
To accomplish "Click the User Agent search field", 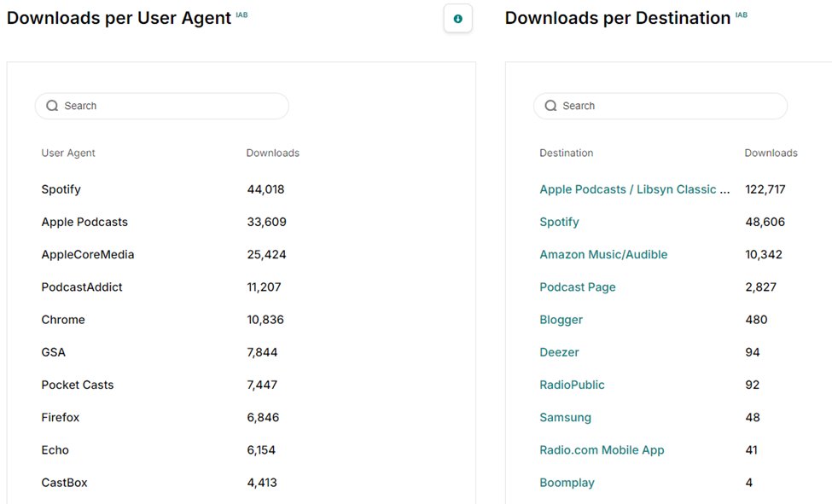I will pyautogui.click(x=162, y=106).
